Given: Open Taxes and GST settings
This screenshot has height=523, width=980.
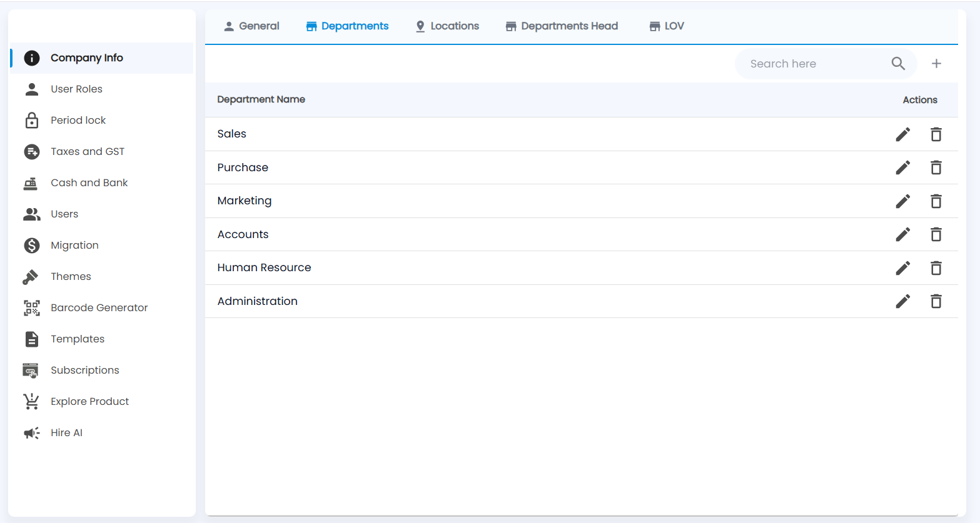Looking at the screenshot, I should click(x=101, y=152).
